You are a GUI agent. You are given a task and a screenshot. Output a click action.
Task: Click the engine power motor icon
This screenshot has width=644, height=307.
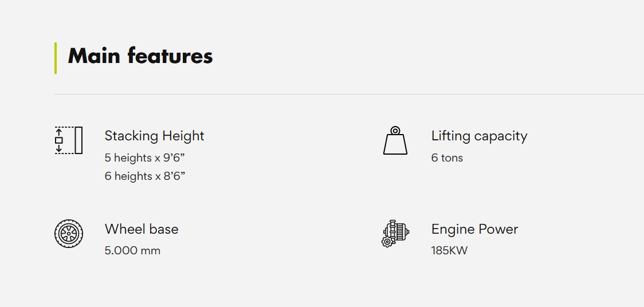point(395,233)
